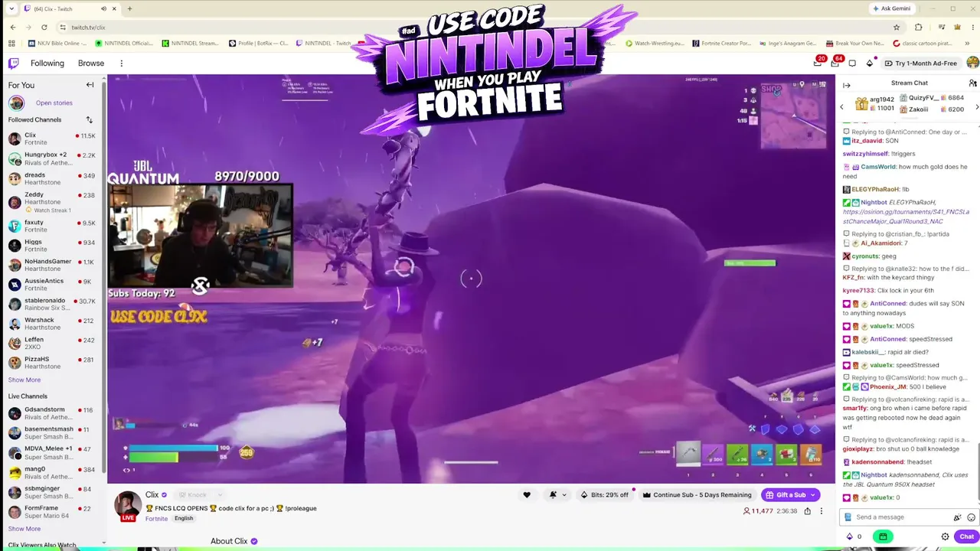Image resolution: width=980 pixels, height=551 pixels.
Task: Open the user profile avatar menu
Action: [972, 64]
